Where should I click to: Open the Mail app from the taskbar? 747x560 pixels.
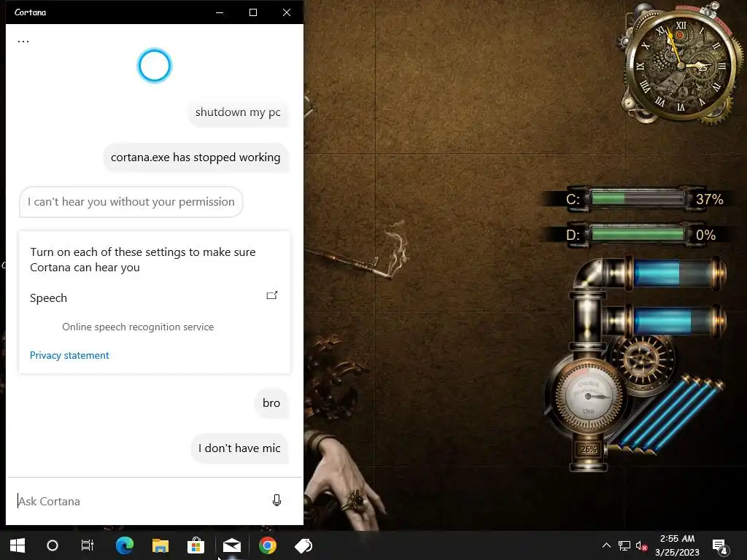click(x=232, y=545)
